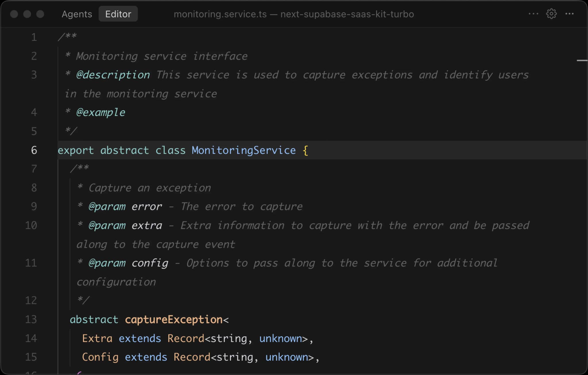This screenshot has height=375, width=588.
Task: Click line number 13 in gutter
Action: coord(31,319)
